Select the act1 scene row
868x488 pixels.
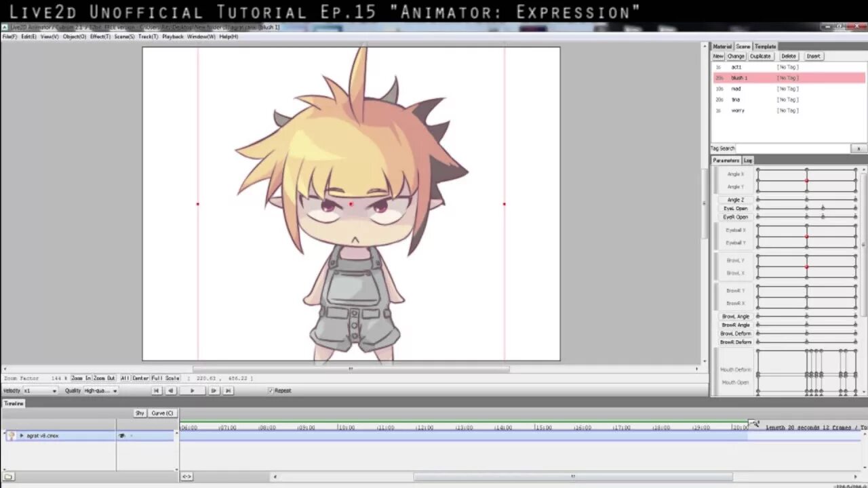point(789,67)
